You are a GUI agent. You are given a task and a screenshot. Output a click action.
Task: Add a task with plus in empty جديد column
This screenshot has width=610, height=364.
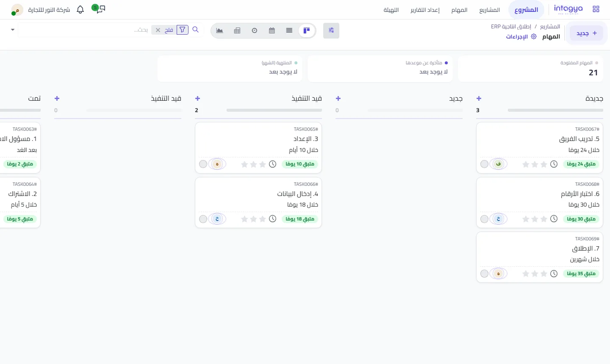pos(338,99)
